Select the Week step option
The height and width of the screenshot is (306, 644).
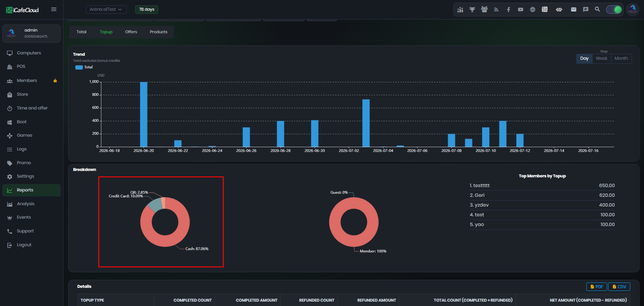[601, 58]
